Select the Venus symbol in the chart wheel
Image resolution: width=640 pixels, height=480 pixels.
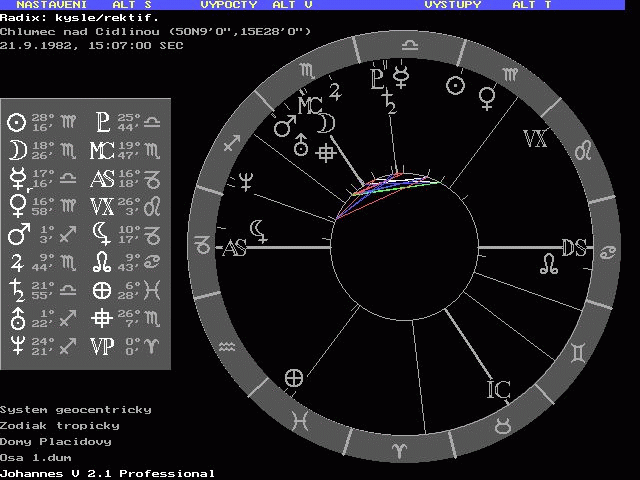487,97
